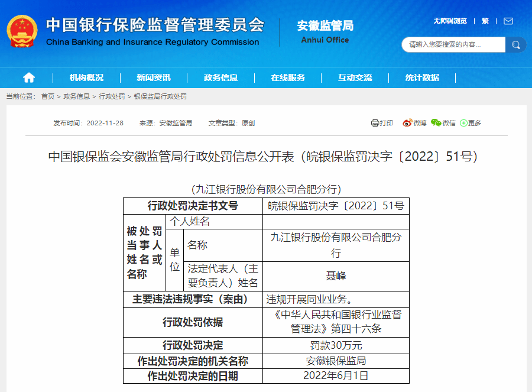
Task: Click the 安徽监管局 office title
Action: click(325, 26)
